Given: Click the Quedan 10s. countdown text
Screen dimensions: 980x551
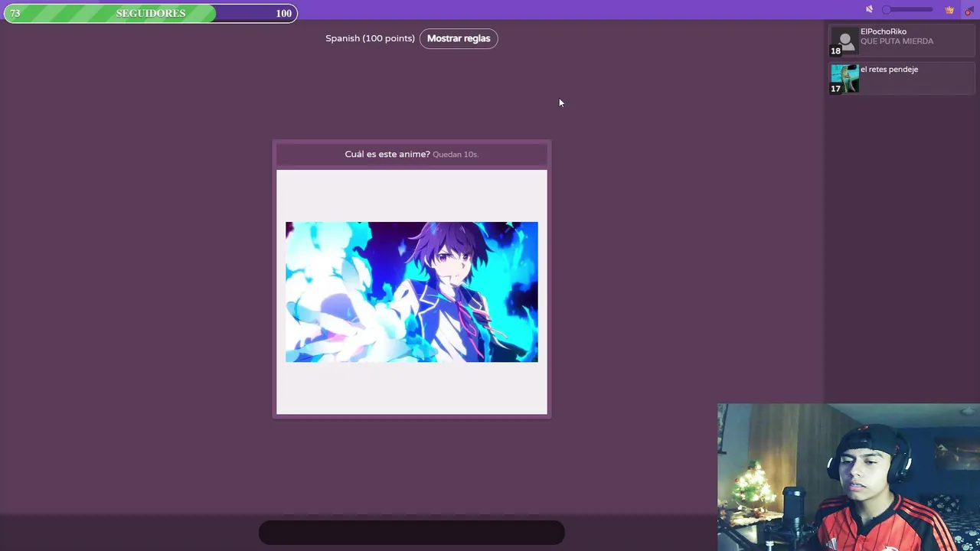Looking at the screenshot, I should [456, 155].
